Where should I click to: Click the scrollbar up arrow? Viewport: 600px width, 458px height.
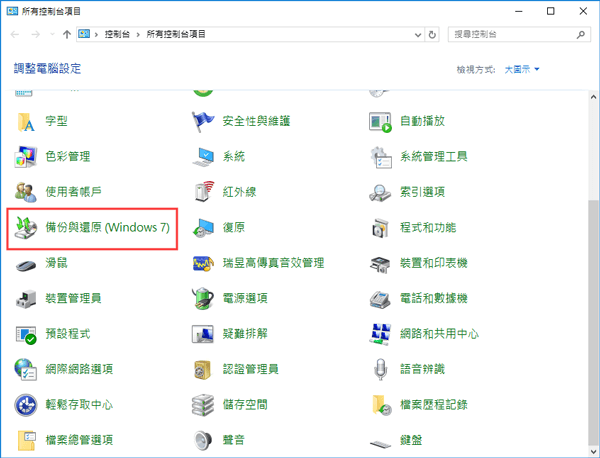point(593,96)
